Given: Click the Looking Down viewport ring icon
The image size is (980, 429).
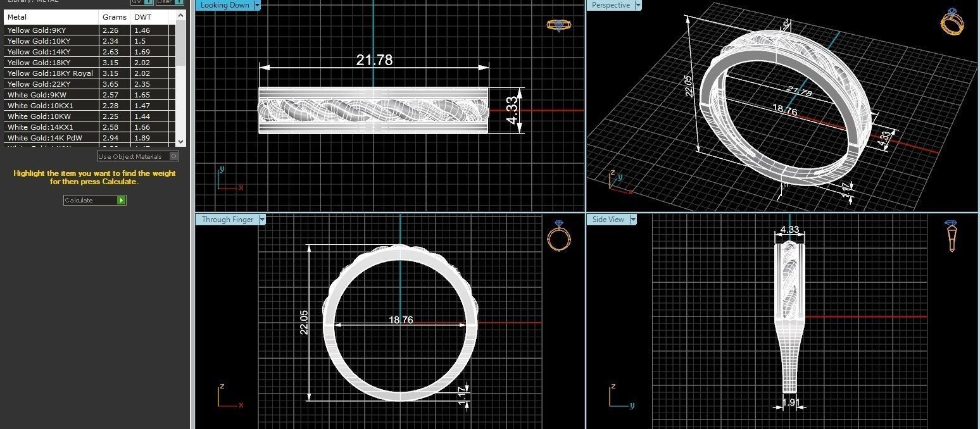Looking at the screenshot, I should coord(558,25).
